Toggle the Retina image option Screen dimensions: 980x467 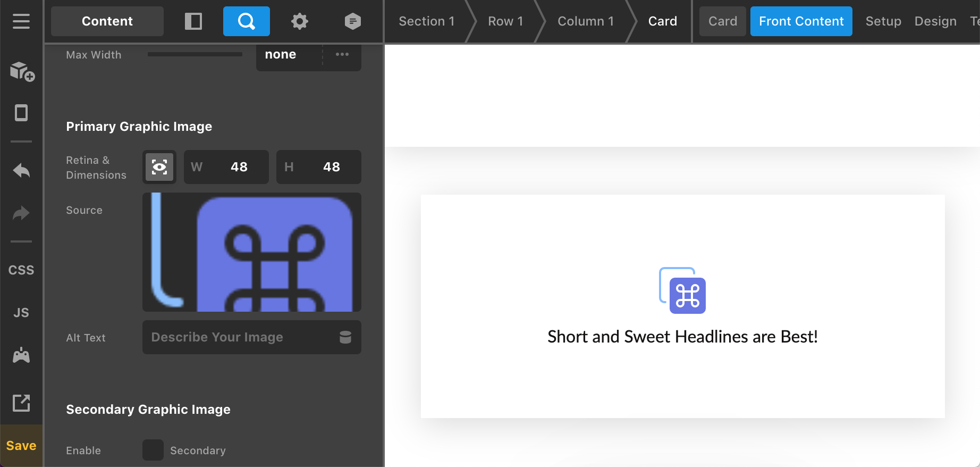159,167
